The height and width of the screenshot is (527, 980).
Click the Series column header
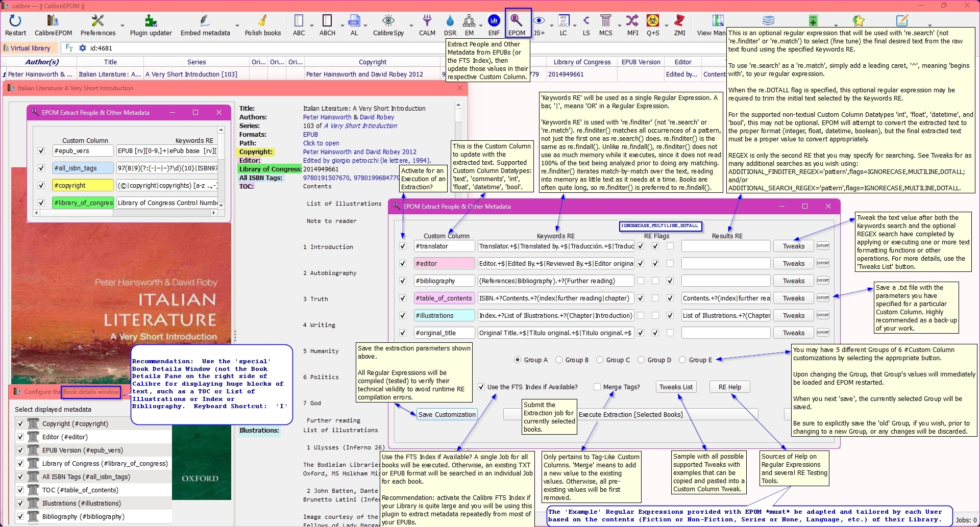pyautogui.click(x=197, y=62)
